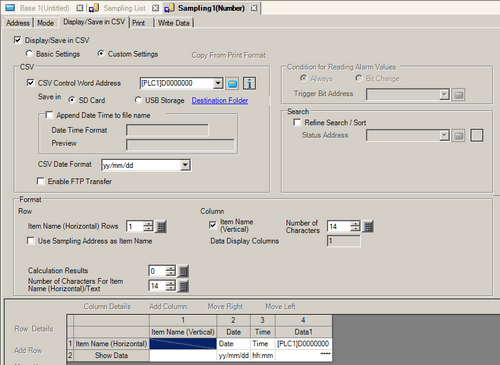Select USB Storage as save location
The image size is (500, 365).
(138, 100)
